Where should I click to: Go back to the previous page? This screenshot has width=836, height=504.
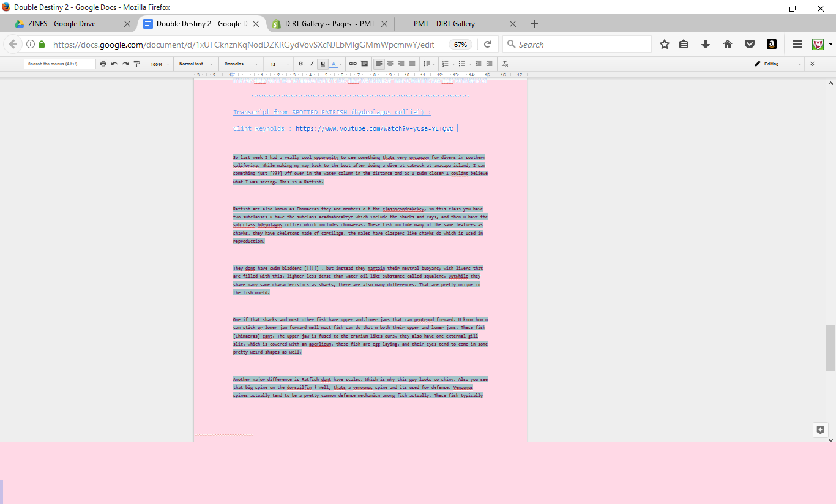tap(13, 44)
